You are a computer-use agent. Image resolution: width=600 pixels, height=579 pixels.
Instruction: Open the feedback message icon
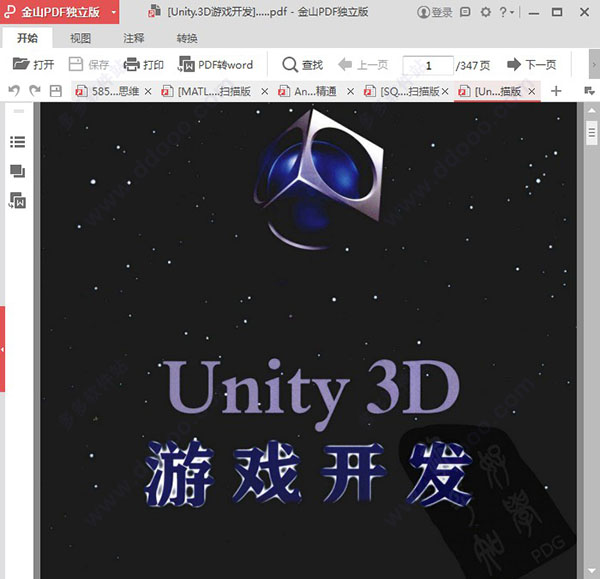pyautogui.click(x=465, y=12)
